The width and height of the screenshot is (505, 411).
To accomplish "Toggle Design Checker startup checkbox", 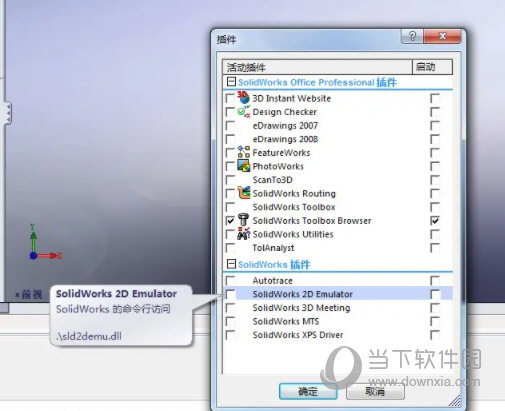I will [x=435, y=112].
